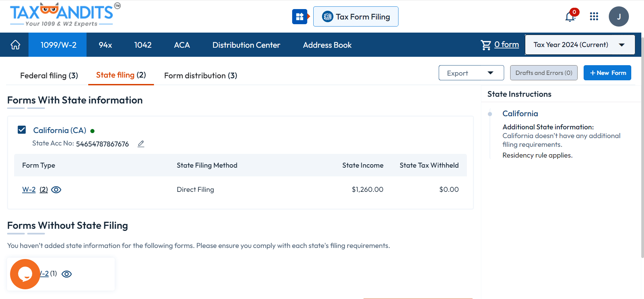Click the State Acc No 54654787867676
Screen dimensions: 644x299
tap(102, 144)
